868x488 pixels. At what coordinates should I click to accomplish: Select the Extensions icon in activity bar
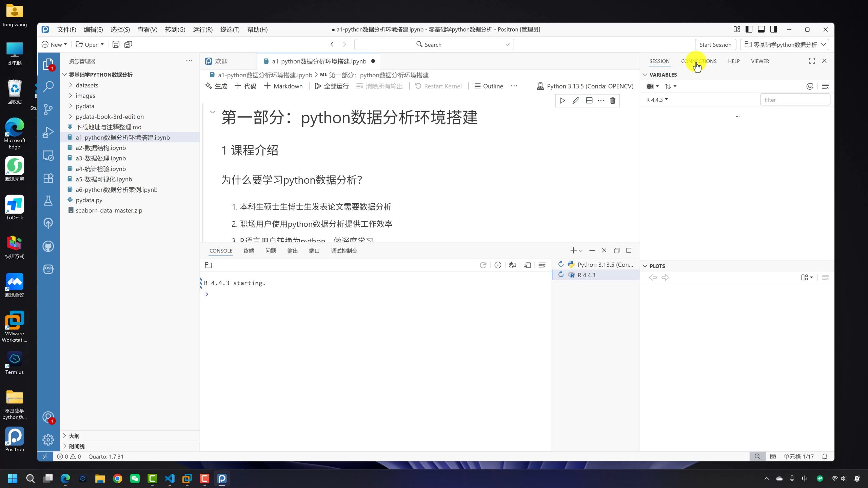[x=48, y=178]
